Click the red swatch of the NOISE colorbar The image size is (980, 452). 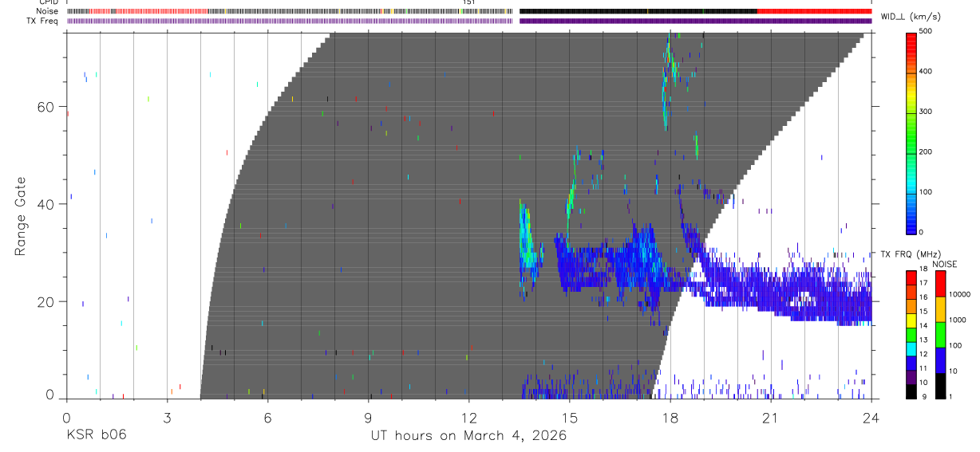pyautogui.click(x=940, y=284)
